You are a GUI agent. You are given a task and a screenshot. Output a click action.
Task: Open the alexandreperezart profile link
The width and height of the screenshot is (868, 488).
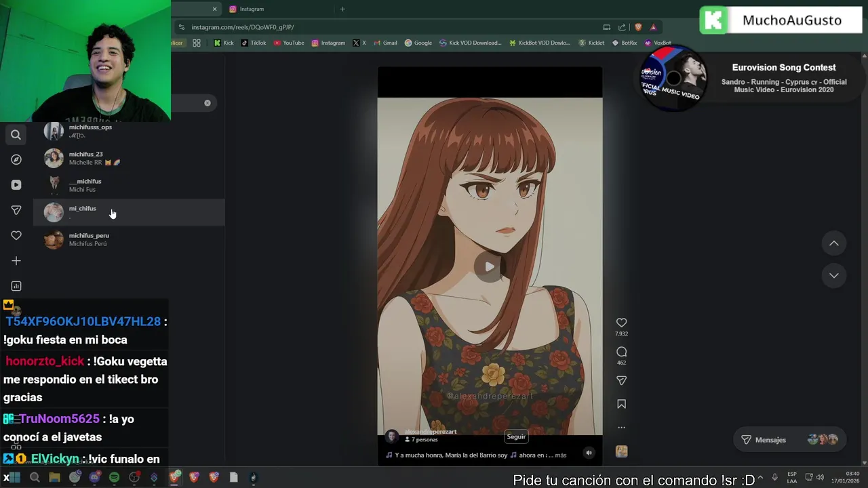pos(431,432)
